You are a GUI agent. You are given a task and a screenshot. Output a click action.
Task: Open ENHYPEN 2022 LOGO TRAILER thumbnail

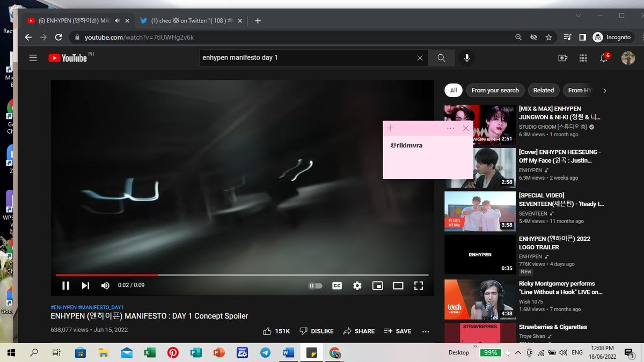pos(480,255)
